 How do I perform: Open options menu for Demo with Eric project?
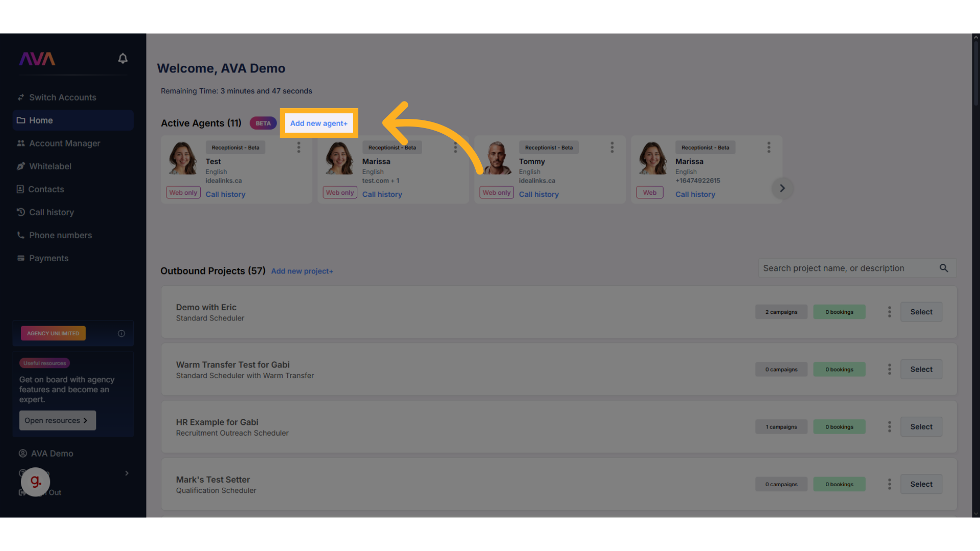[x=889, y=312]
